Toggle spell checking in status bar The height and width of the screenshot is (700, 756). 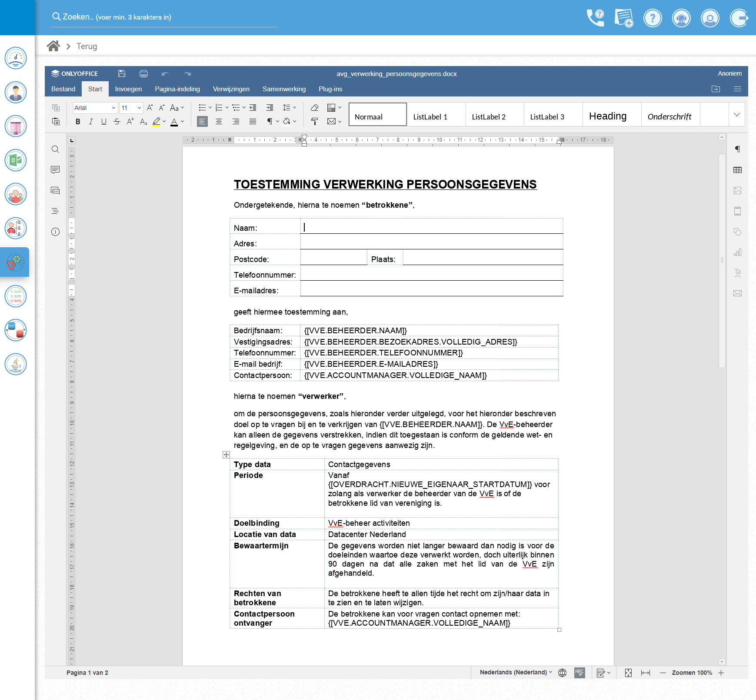coord(579,673)
